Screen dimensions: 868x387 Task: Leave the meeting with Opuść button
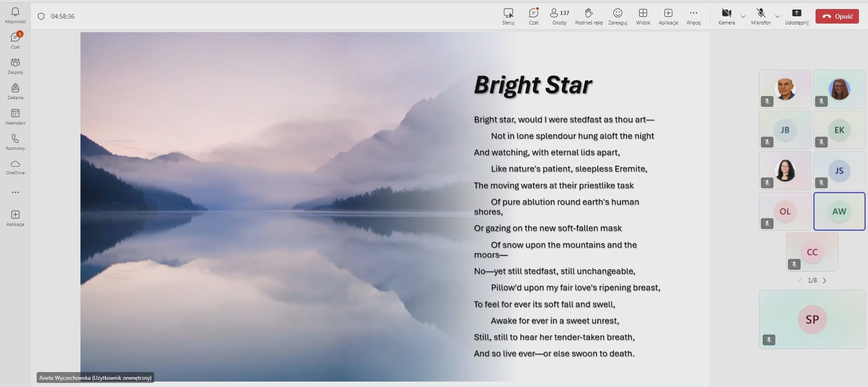coord(837,16)
